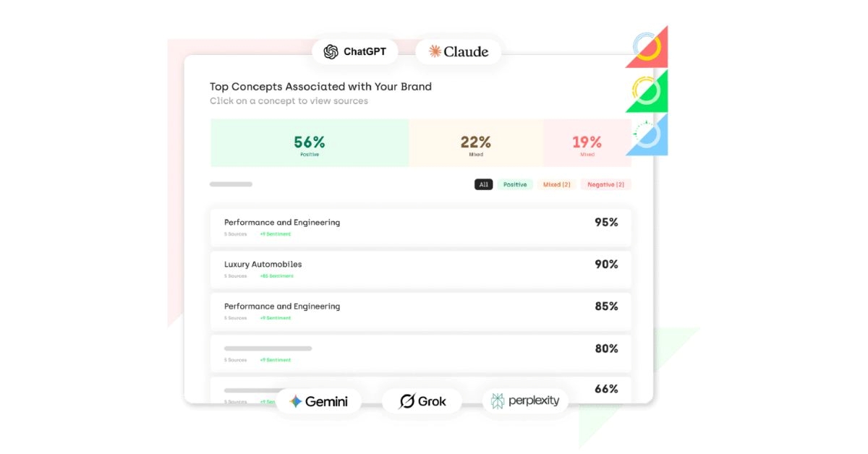This screenshot has width=868, height=454.
Task: Click the Claude starburst icon
Action: [x=435, y=51]
